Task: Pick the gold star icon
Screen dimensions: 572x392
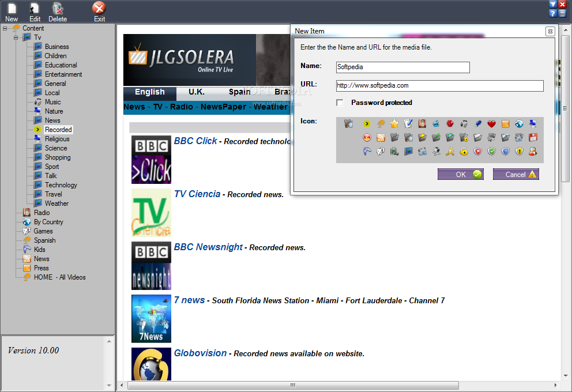Action: tap(394, 123)
